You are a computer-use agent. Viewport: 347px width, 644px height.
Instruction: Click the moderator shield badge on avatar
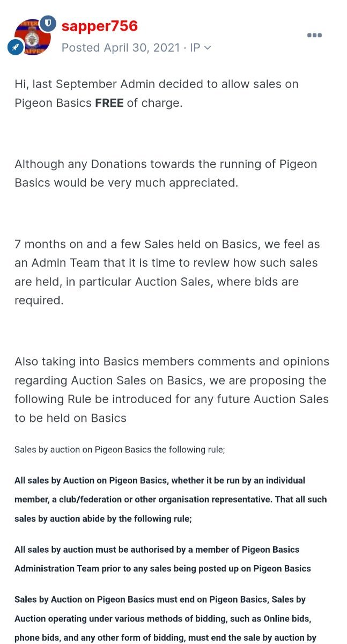(48, 23)
